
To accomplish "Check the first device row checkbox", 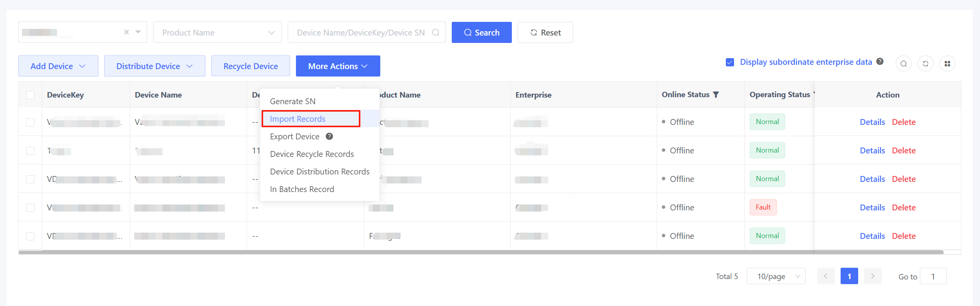I will (30, 122).
